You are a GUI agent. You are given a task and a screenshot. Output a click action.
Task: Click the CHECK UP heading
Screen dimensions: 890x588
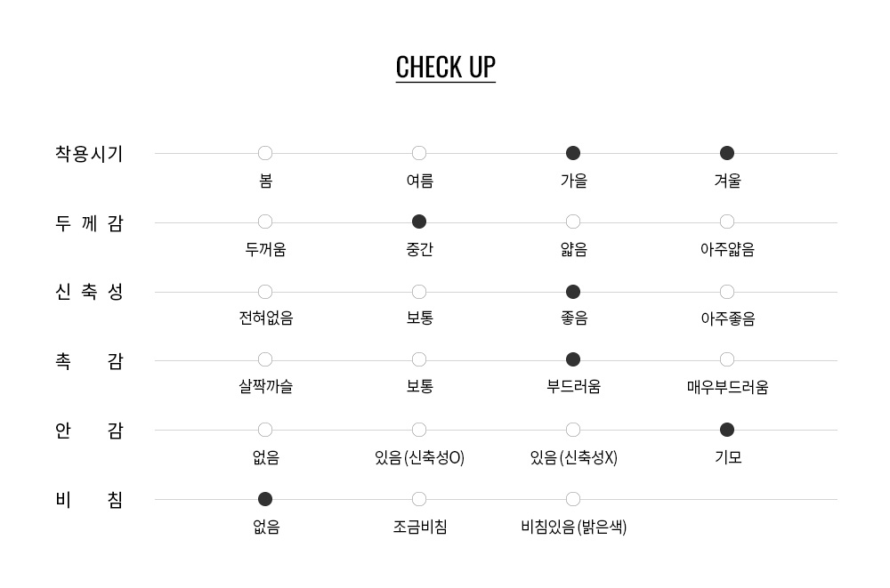(445, 68)
